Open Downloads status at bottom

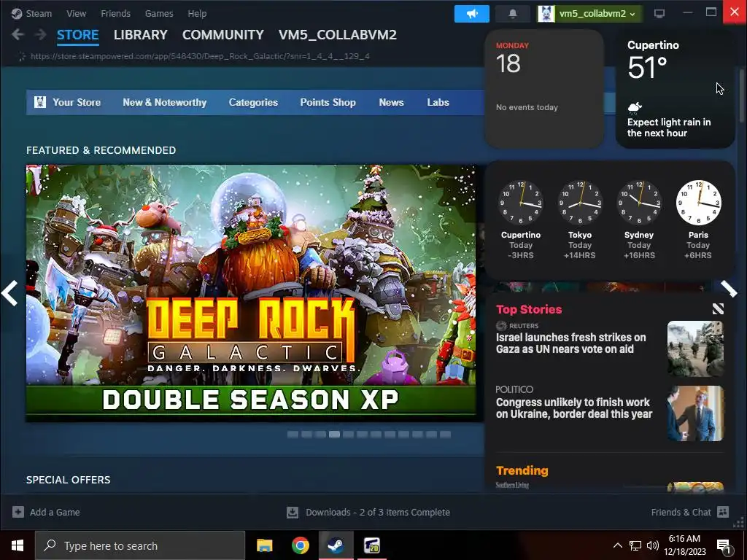368,512
